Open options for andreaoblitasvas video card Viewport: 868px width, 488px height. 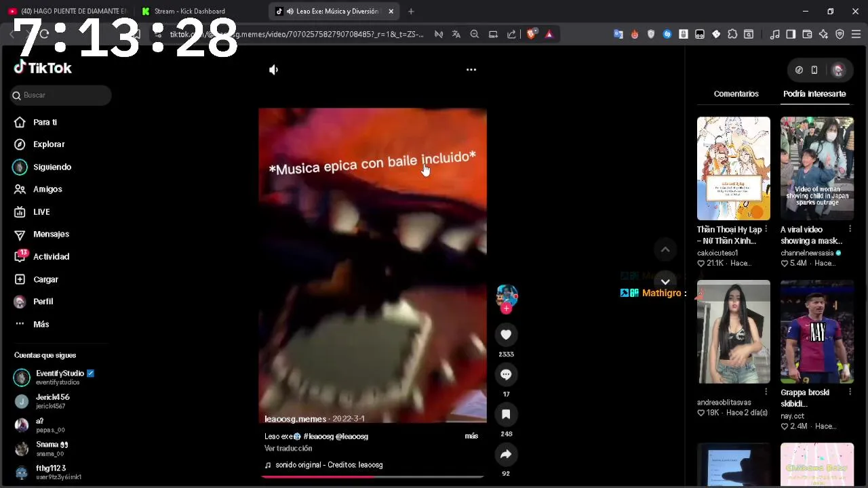point(766,392)
